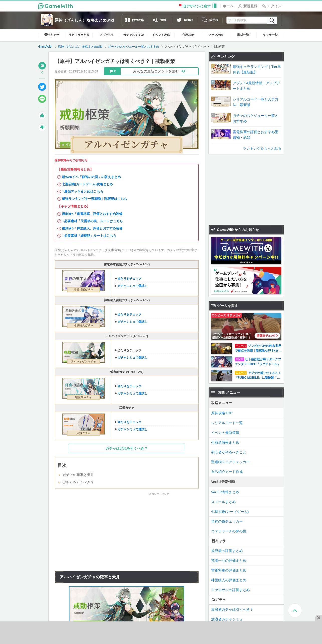
Task: Click ガチャシミュで運試し under 神里綾人復刻ガチャ
Action: point(132,322)
